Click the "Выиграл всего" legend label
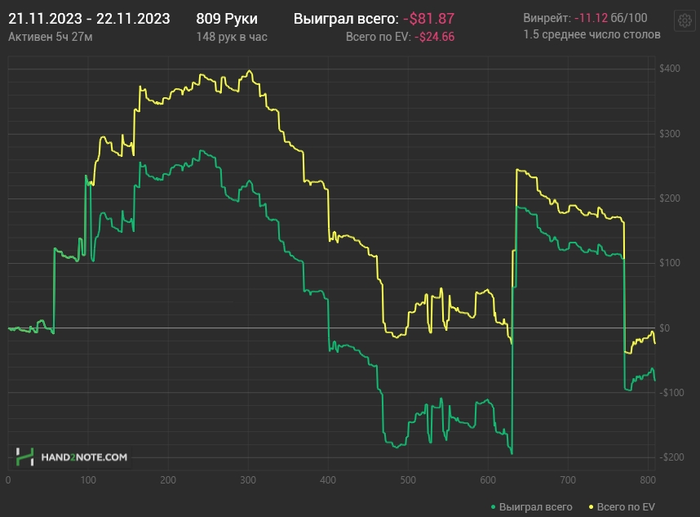700x517 pixels. [537, 508]
